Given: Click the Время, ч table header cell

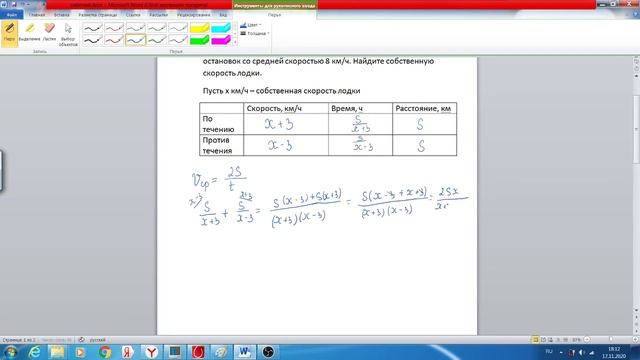Looking at the screenshot, I should tap(360, 108).
